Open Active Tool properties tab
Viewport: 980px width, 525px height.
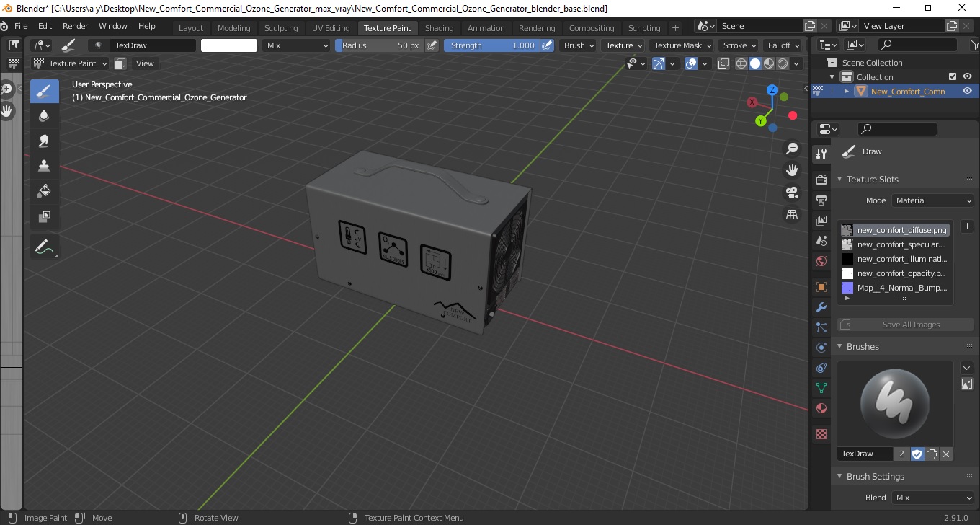pos(821,154)
